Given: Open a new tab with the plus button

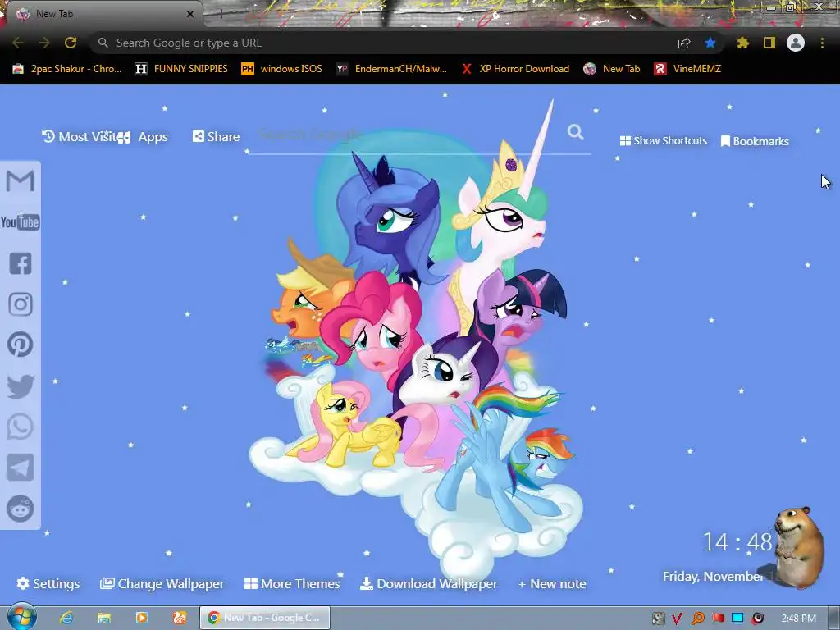Looking at the screenshot, I should tap(220, 14).
